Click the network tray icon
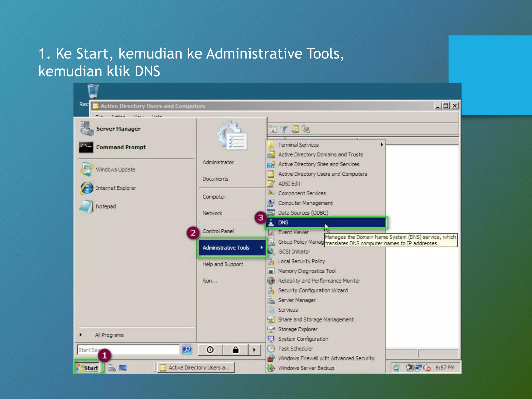The image size is (532, 399). [418, 368]
